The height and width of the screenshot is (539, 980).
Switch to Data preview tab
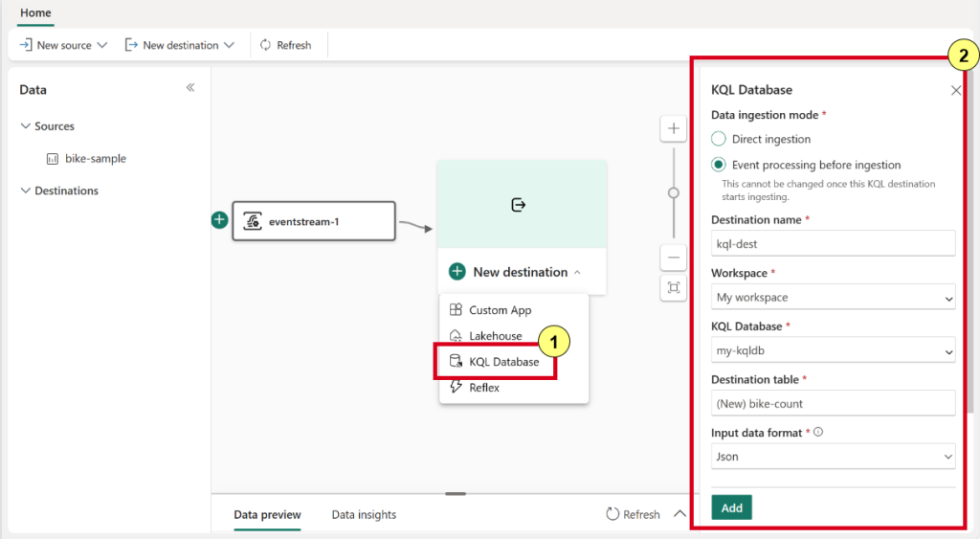267,515
